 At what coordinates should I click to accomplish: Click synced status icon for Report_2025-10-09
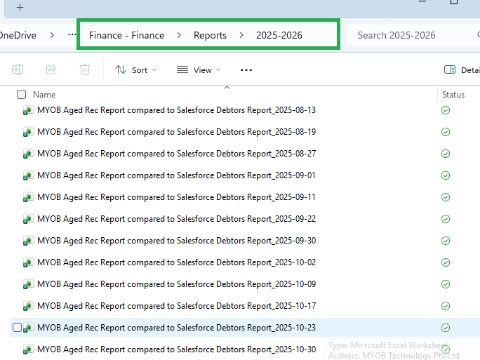(446, 284)
